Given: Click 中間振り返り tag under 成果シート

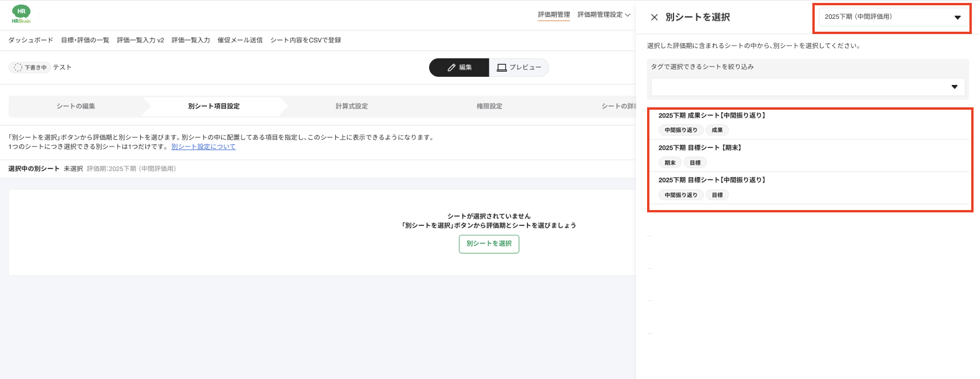Looking at the screenshot, I should 680,130.
